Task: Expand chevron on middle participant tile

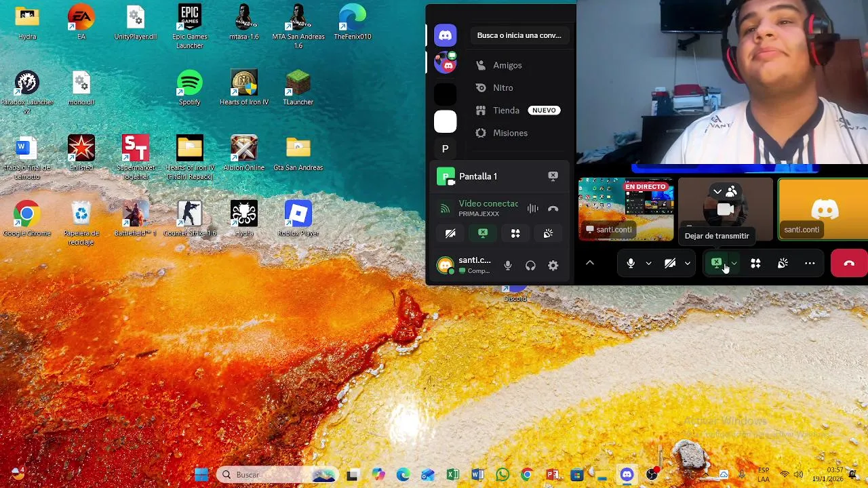Action: (717, 192)
